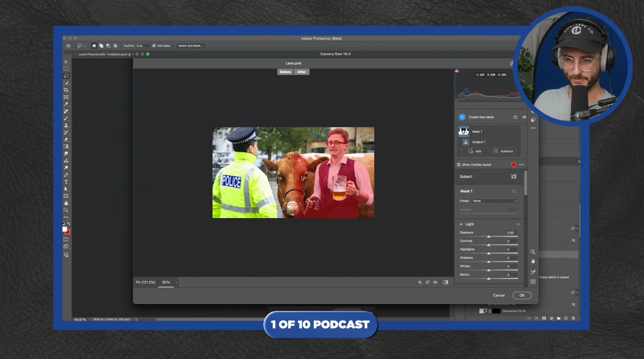The width and height of the screenshot is (644, 359).
Task: Switch to the Before view tab
Action: [285, 72]
